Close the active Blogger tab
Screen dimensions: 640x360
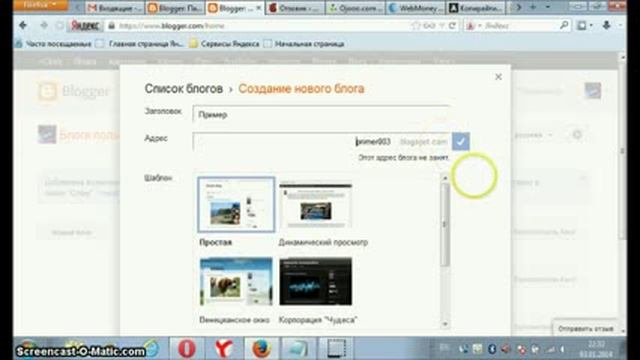pos(258,8)
